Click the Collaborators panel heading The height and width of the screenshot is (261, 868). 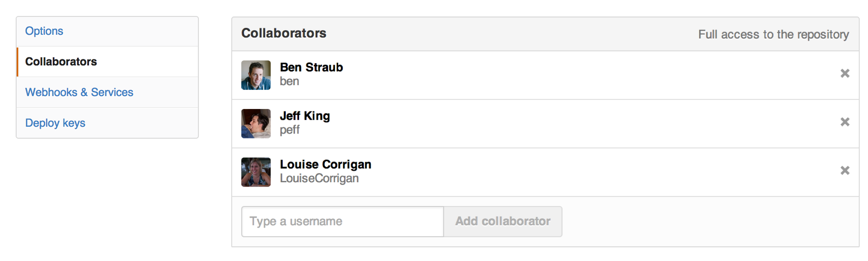point(284,33)
